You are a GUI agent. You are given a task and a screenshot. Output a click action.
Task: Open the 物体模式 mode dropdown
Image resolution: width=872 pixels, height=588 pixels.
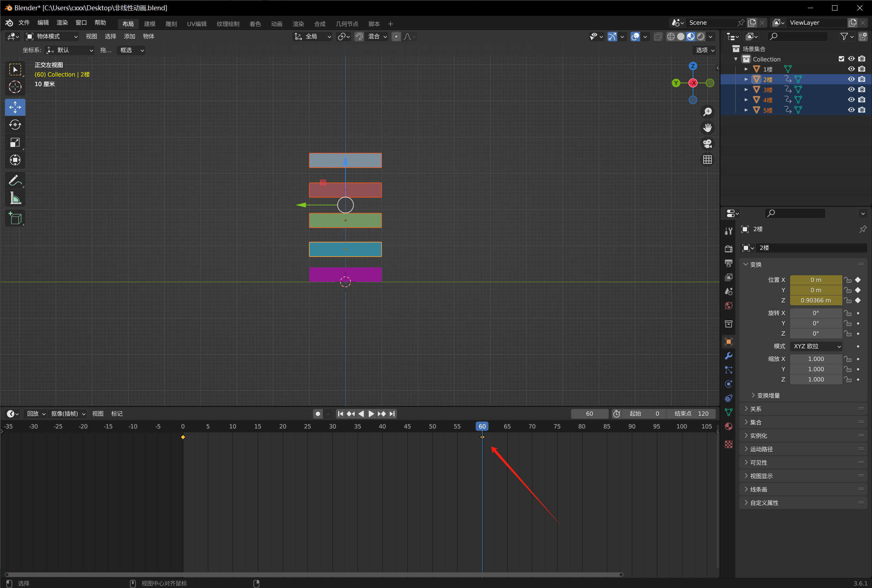pyautogui.click(x=52, y=36)
